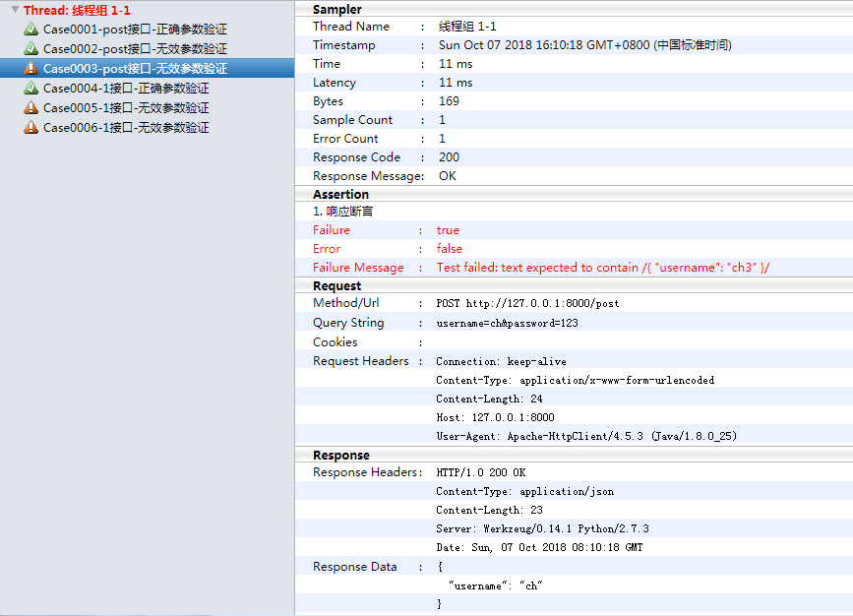Click the Response Message value OK
The width and height of the screenshot is (853, 616).
pyautogui.click(x=448, y=176)
